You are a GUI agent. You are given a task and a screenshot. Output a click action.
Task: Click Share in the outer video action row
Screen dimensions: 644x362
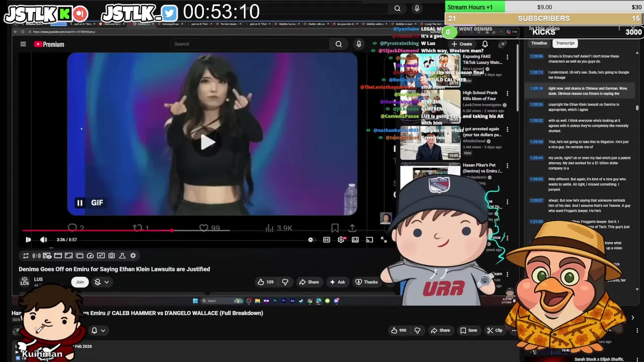coord(440,330)
